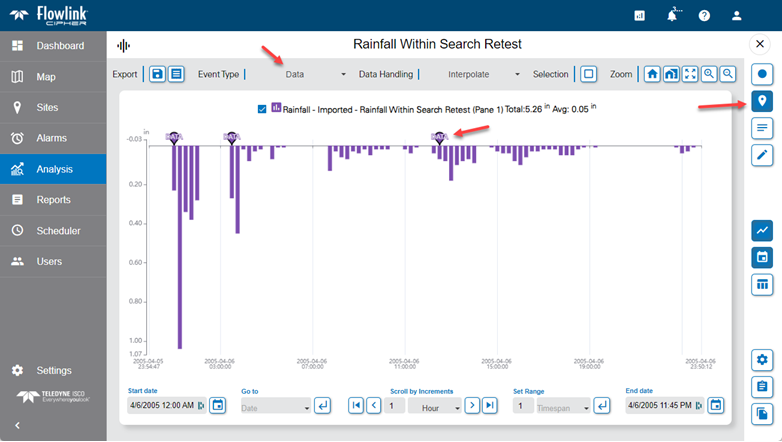
Task: Uncheck the Rainfall - Imported series checkbox
Action: point(262,108)
